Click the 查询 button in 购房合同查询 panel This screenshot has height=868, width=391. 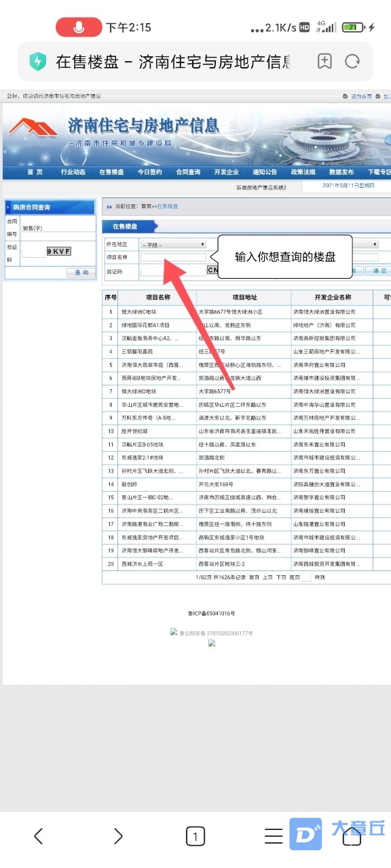coord(81,273)
